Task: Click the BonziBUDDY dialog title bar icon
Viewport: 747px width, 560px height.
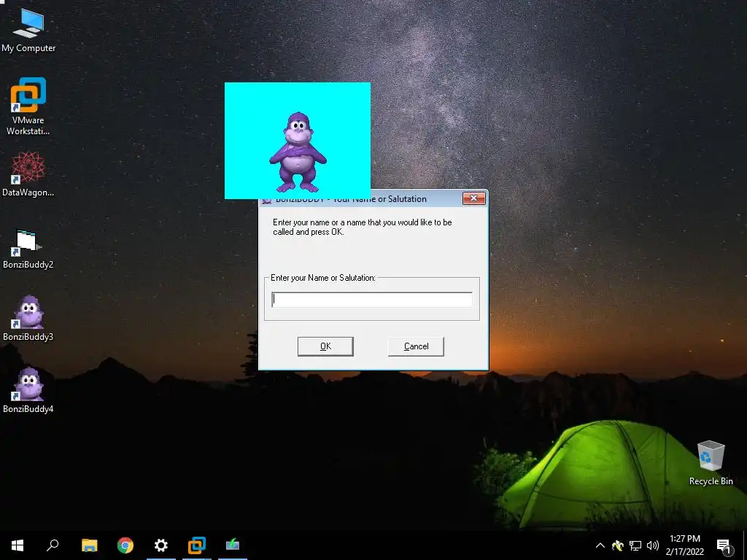Action: (266, 201)
